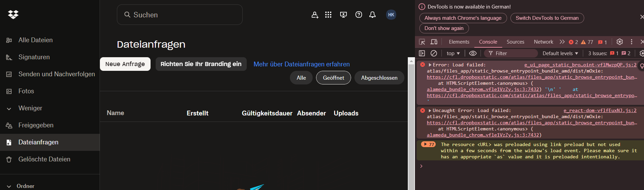Open Gelöschte Dateien in sidebar

tap(50, 159)
